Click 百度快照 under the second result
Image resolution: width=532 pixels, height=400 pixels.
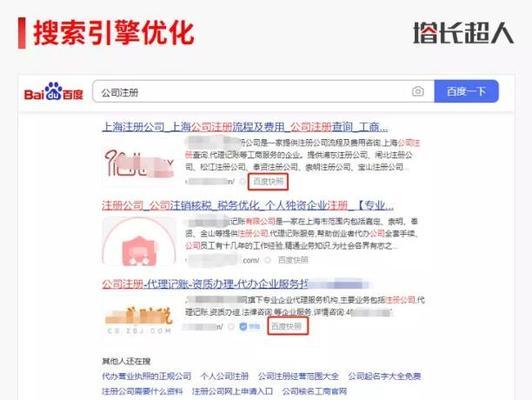[293, 260]
